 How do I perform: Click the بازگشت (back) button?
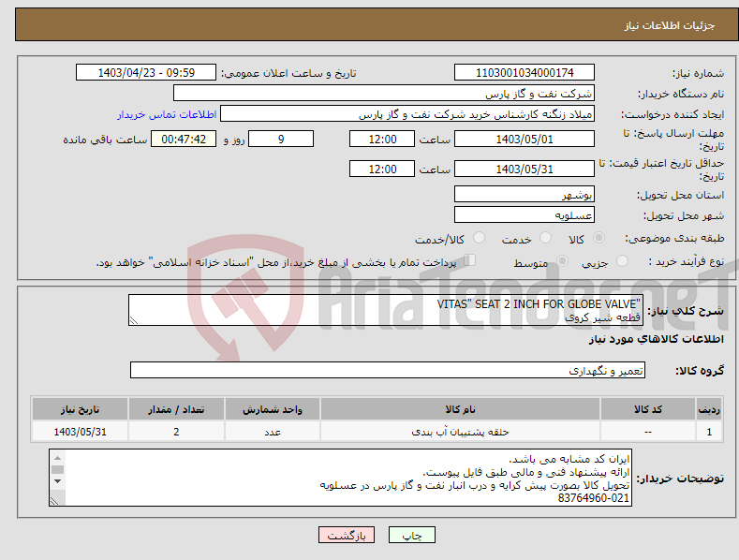click(x=347, y=535)
